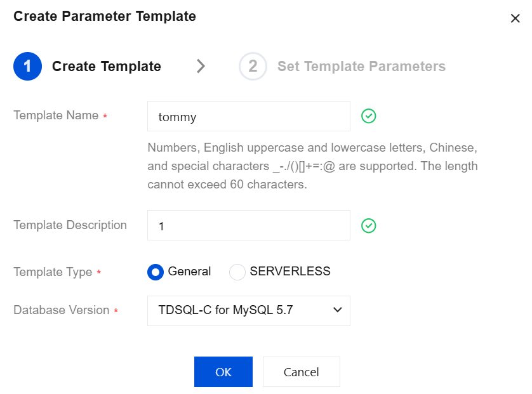Select the SERVERLESS template type
532x394 pixels.
click(x=237, y=272)
